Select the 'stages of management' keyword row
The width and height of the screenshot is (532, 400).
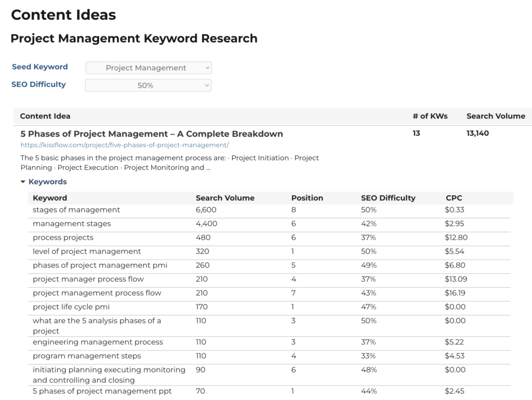[x=76, y=210]
